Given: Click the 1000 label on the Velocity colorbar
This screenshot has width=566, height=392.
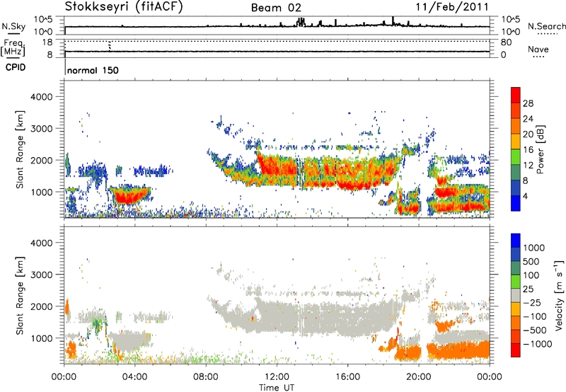Looking at the screenshot, I should coord(534,248).
